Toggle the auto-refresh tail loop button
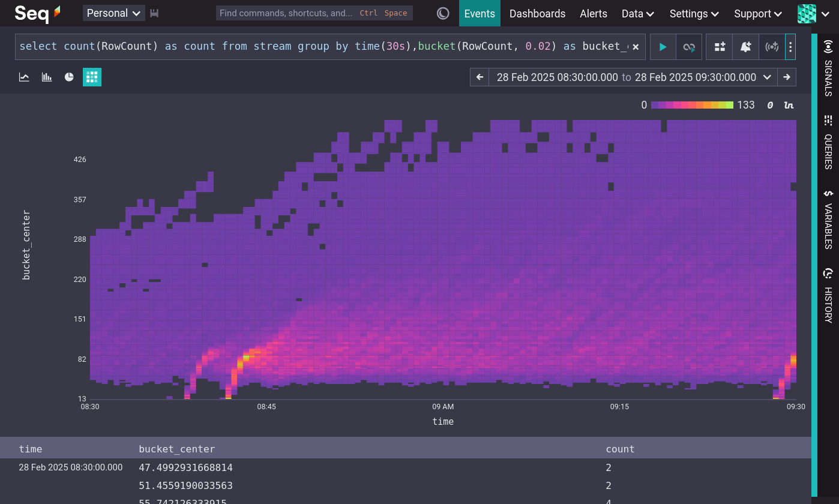This screenshot has width=839, height=504. (689, 47)
